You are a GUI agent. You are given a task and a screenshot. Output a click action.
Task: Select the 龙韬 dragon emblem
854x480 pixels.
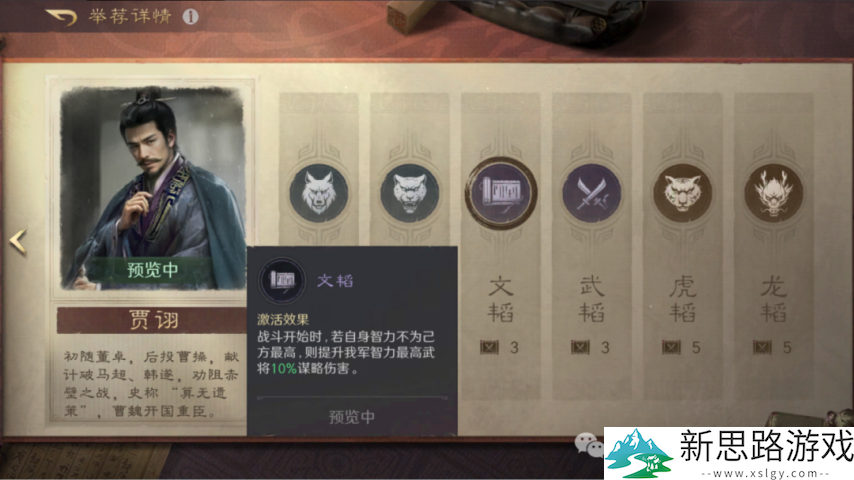coord(773,193)
